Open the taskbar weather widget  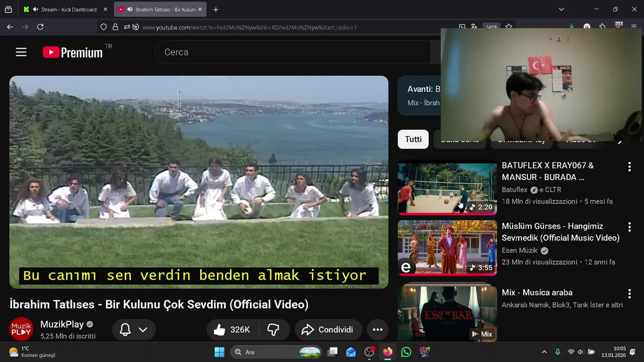click(x=33, y=352)
